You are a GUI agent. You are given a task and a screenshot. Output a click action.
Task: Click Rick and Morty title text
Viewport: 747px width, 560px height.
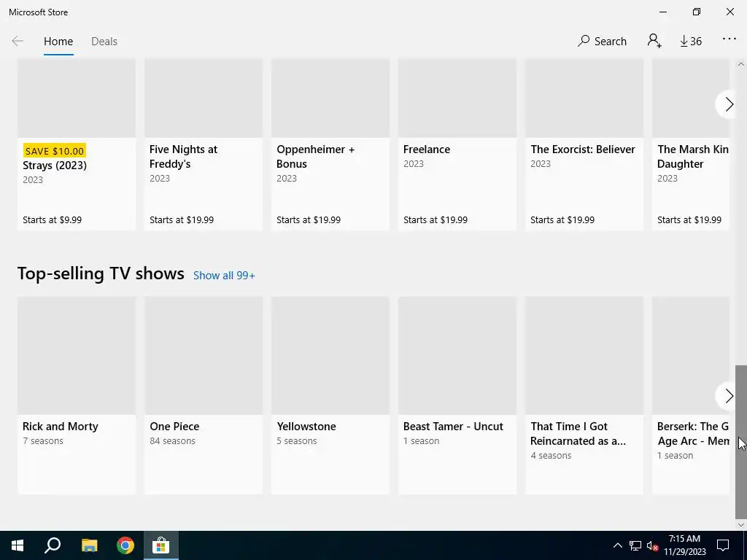60,426
